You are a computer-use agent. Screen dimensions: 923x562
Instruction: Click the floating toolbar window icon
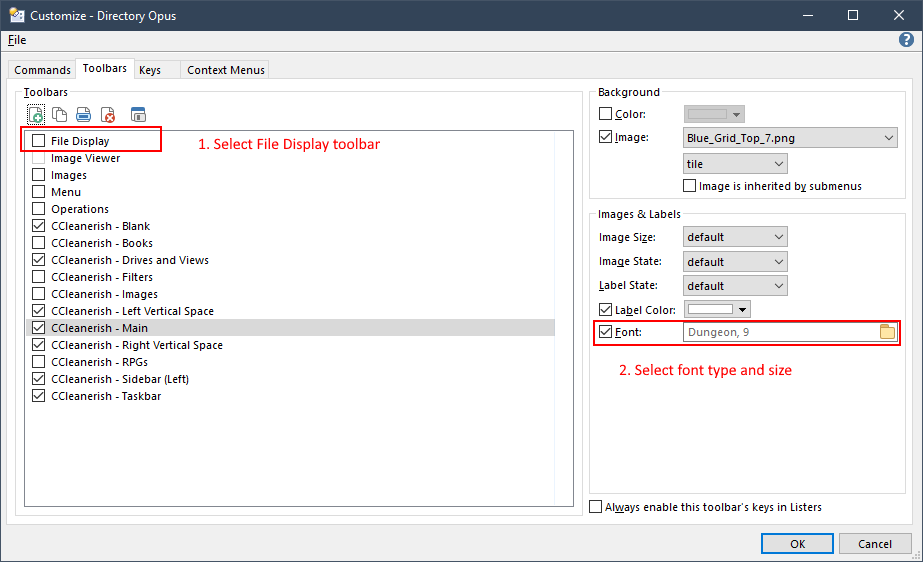(138, 114)
